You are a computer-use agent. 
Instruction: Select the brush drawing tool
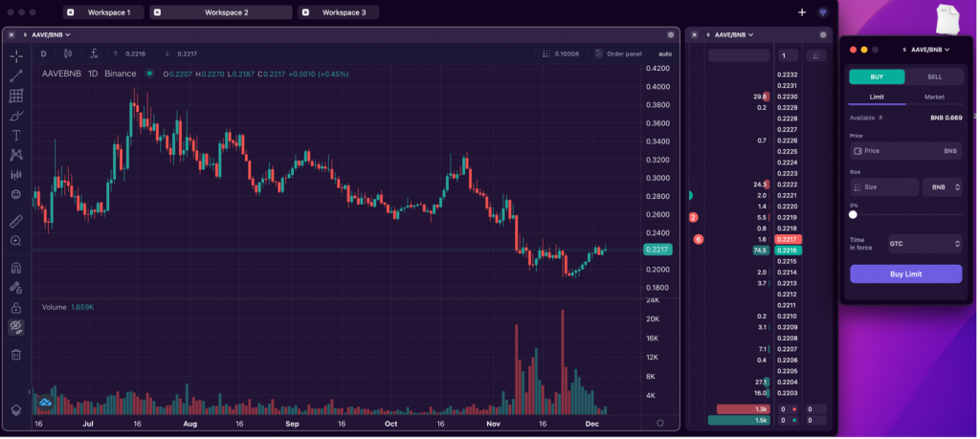click(16, 116)
